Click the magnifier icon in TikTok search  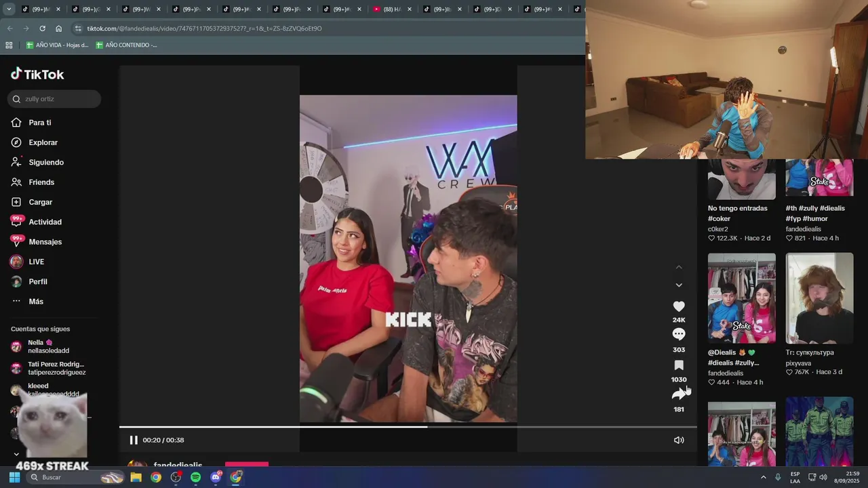click(x=17, y=99)
